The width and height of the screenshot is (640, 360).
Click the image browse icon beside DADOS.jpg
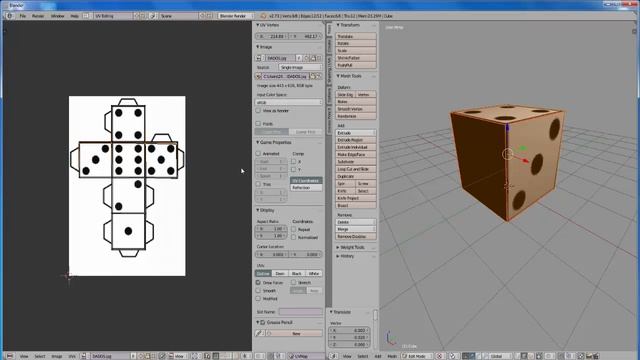pyautogui.click(x=259, y=58)
